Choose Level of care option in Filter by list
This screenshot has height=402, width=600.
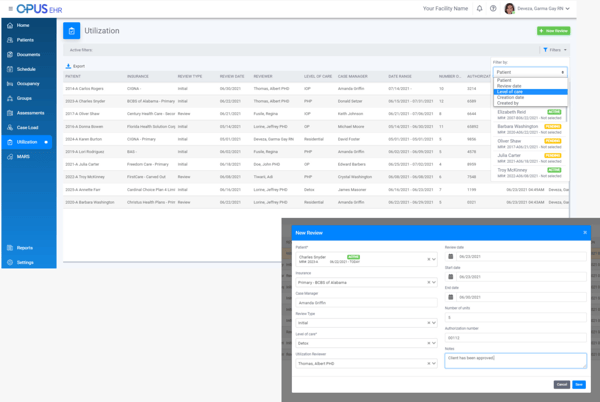coord(530,92)
